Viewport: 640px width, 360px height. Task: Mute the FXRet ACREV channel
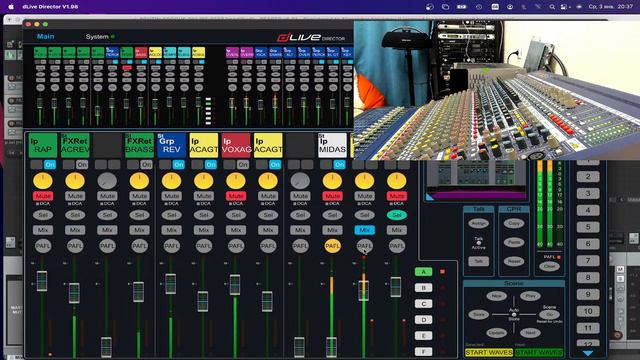75,196
